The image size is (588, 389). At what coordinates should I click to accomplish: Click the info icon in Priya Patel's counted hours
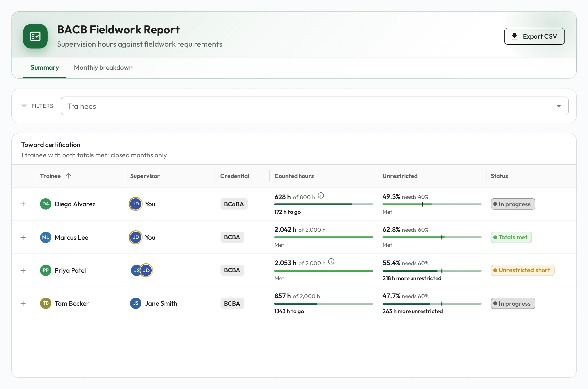point(331,261)
